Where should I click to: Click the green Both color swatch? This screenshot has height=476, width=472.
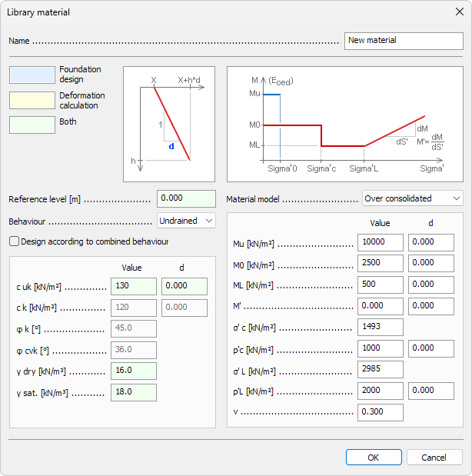(32, 125)
